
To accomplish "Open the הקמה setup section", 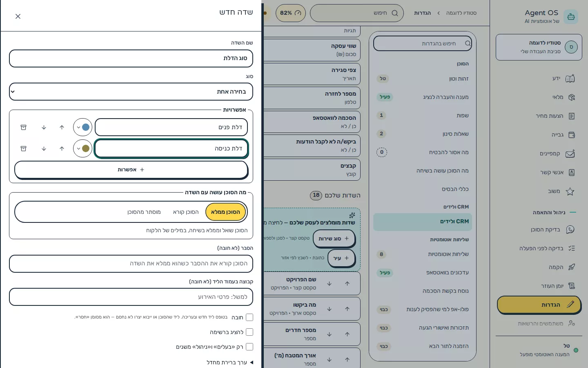I will pyautogui.click(x=539, y=267).
